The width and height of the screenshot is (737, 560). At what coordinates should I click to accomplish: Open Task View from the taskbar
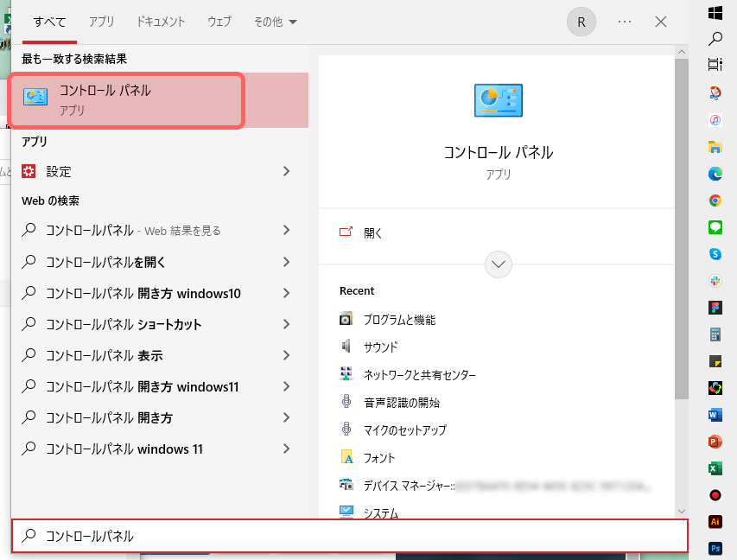715,65
